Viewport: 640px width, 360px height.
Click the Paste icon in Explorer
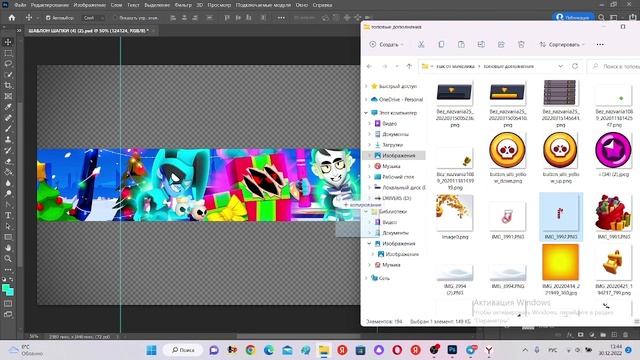click(461, 44)
